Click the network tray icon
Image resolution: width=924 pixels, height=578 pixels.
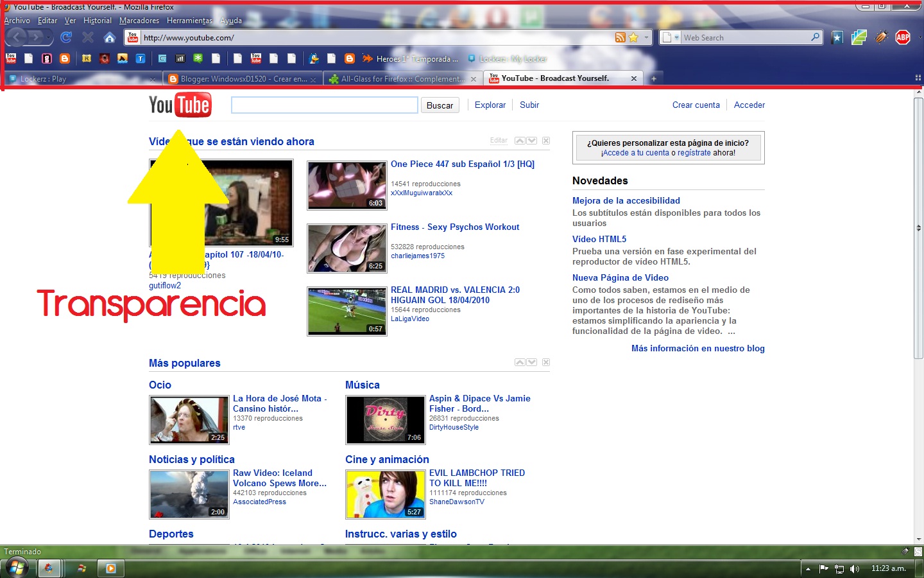click(839, 568)
